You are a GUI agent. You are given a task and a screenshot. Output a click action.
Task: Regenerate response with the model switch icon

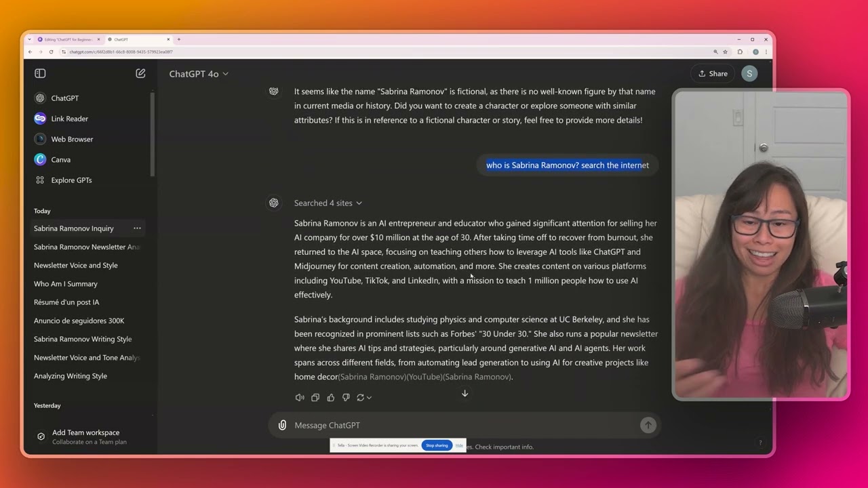click(x=364, y=397)
